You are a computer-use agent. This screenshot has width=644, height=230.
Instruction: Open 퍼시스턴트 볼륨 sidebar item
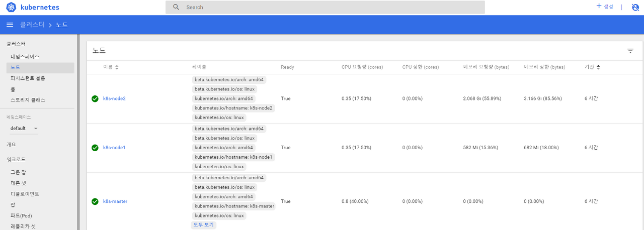tap(28, 78)
